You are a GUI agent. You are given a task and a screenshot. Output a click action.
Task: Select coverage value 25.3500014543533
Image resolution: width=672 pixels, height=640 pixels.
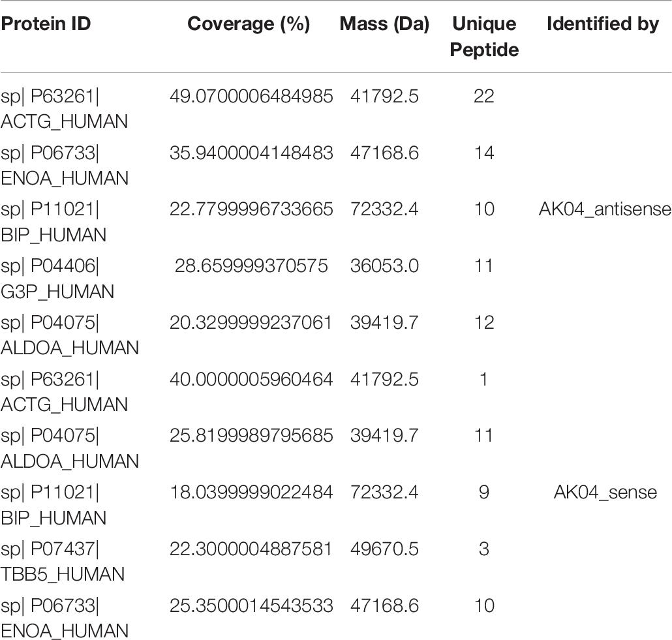coord(251,605)
